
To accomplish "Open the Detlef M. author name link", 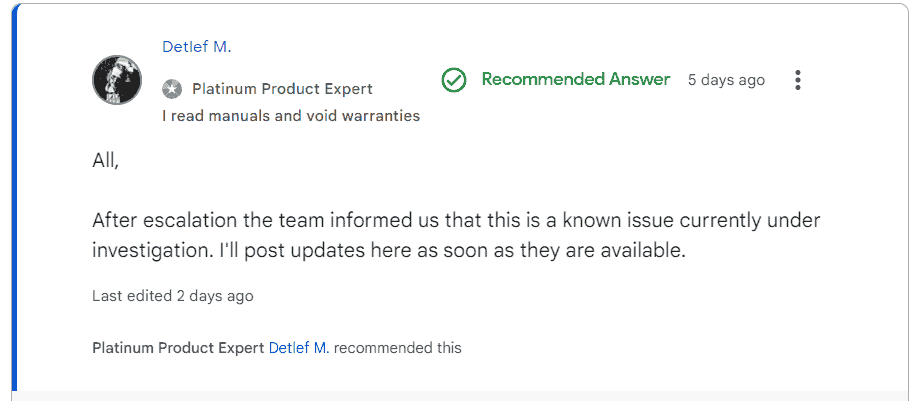I will (197, 47).
